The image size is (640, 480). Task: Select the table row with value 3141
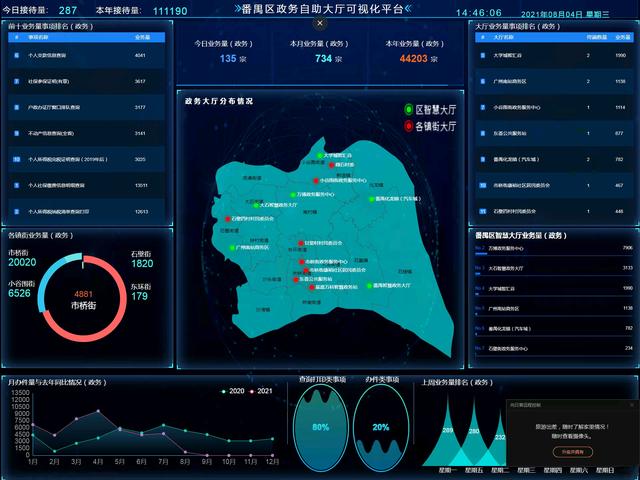tap(87, 133)
